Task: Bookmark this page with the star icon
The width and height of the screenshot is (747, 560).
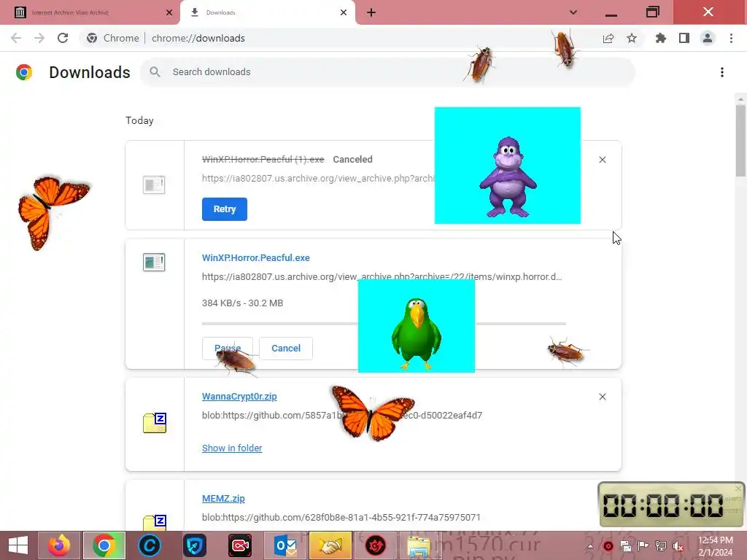Action: pyautogui.click(x=632, y=38)
